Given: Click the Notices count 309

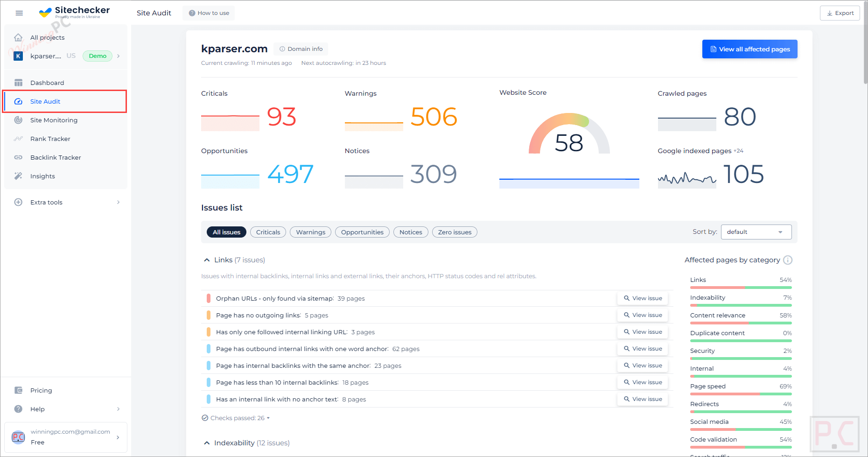Looking at the screenshot, I should point(434,174).
